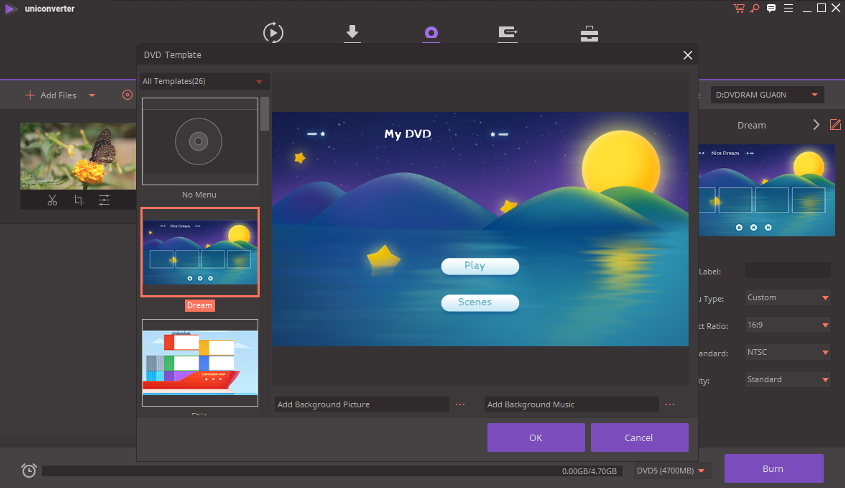Image resolution: width=845 pixels, height=488 pixels.
Task: Open the Convert tab icon
Action: click(273, 33)
